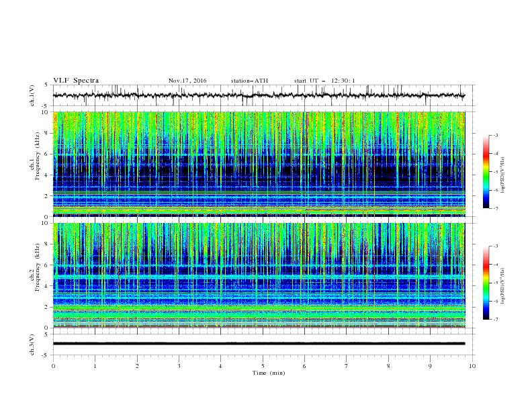The image size is (532, 411).
Task: Click the time-axis tick label "10" at the right end
Action: [x=472, y=366]
